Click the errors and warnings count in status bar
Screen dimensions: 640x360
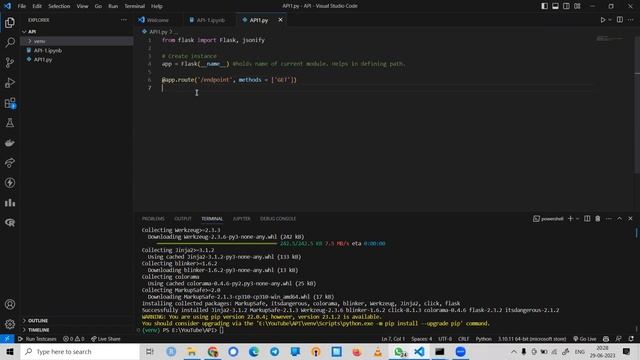point(73,339)
